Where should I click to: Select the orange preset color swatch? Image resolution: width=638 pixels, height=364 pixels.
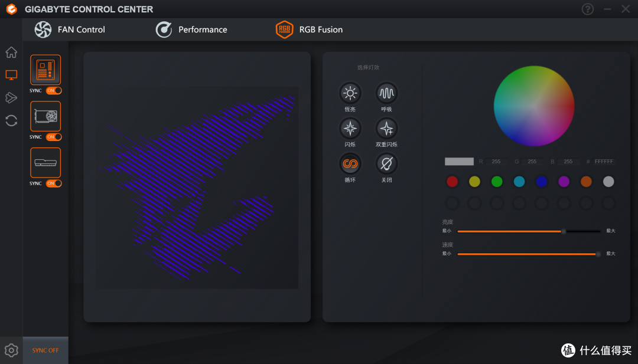[x=587, y=182]
